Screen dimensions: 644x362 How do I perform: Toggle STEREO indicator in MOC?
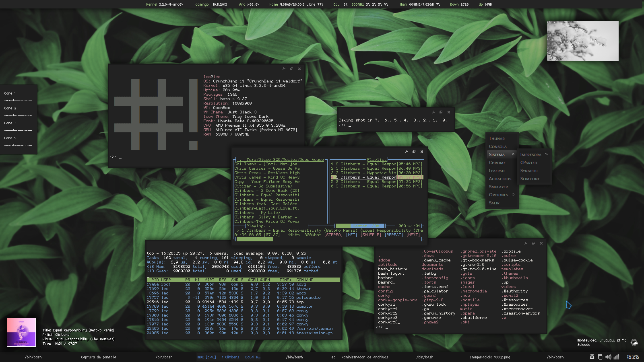click(334, 235)
